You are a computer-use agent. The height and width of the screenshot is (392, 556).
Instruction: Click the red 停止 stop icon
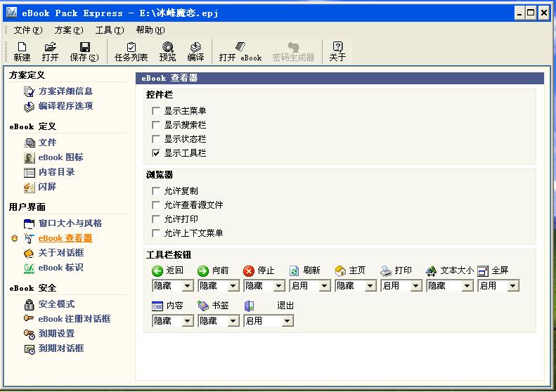249,271
